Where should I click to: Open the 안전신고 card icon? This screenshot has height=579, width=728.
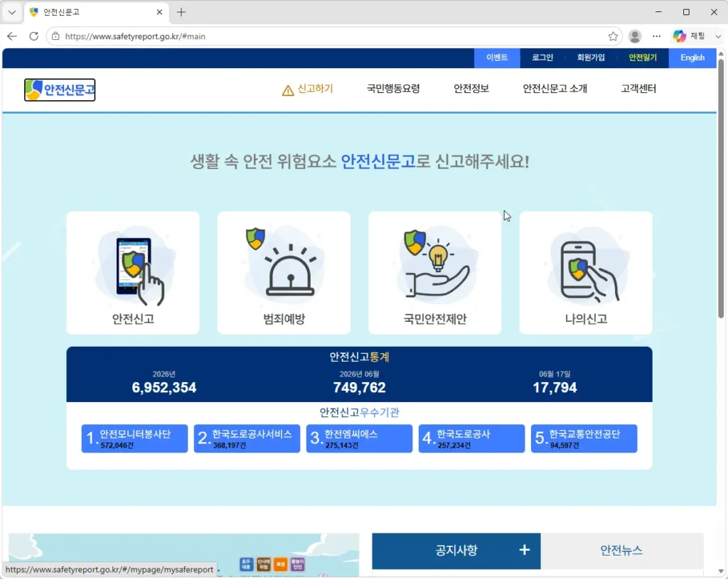tap(133, 272)
